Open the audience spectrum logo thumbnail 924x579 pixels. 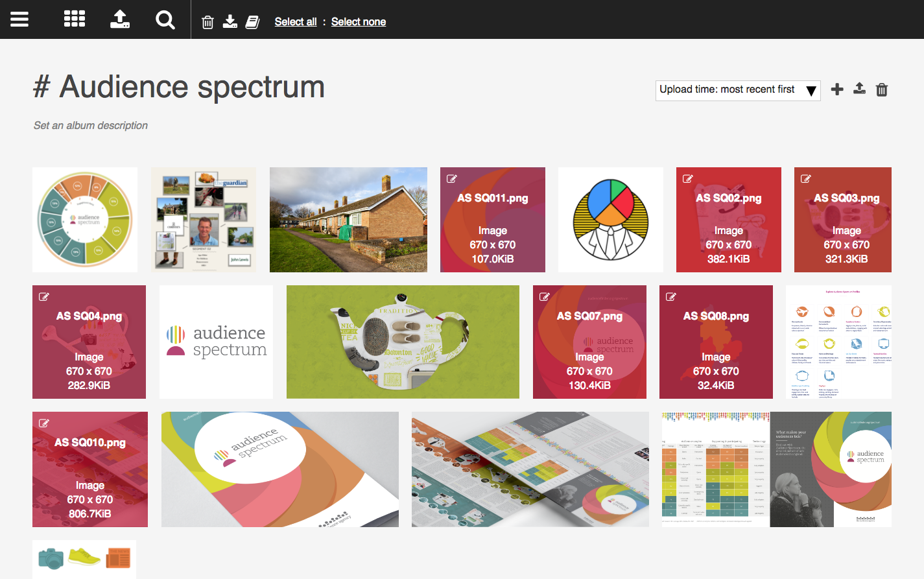216,342
